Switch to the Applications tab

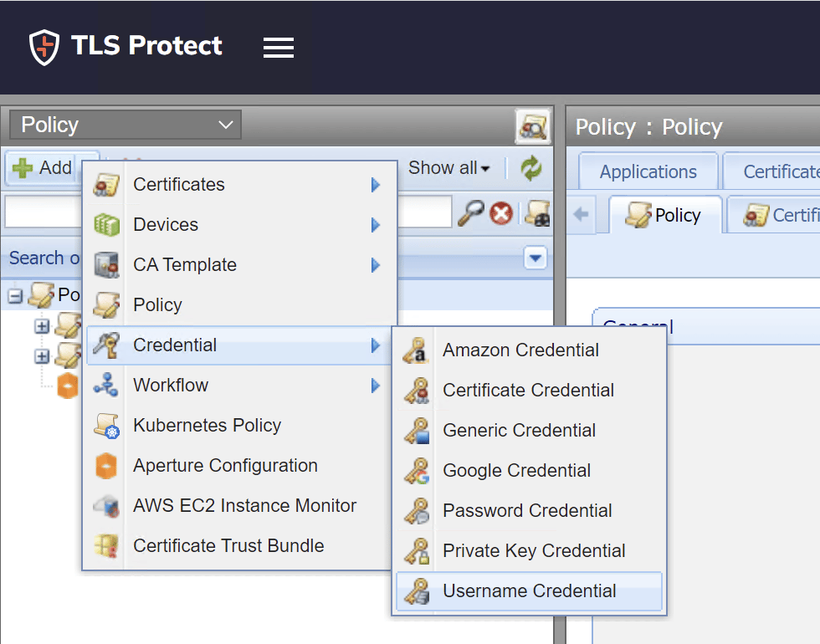(648, 171)
